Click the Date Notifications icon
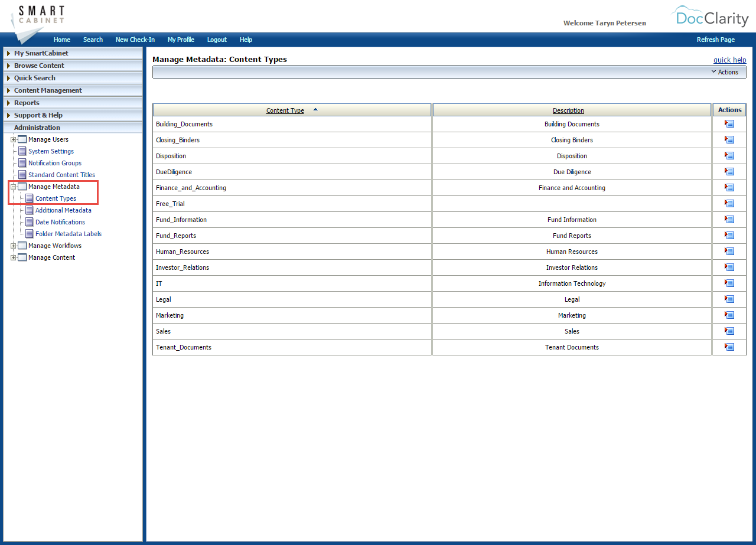This screenshot has width=756, height=545. coord(28,222)
